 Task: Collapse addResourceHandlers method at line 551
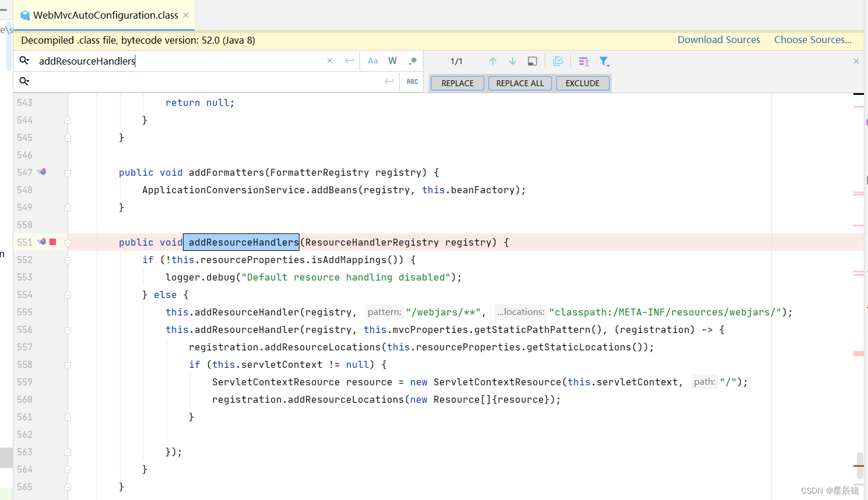coord(68,243)
